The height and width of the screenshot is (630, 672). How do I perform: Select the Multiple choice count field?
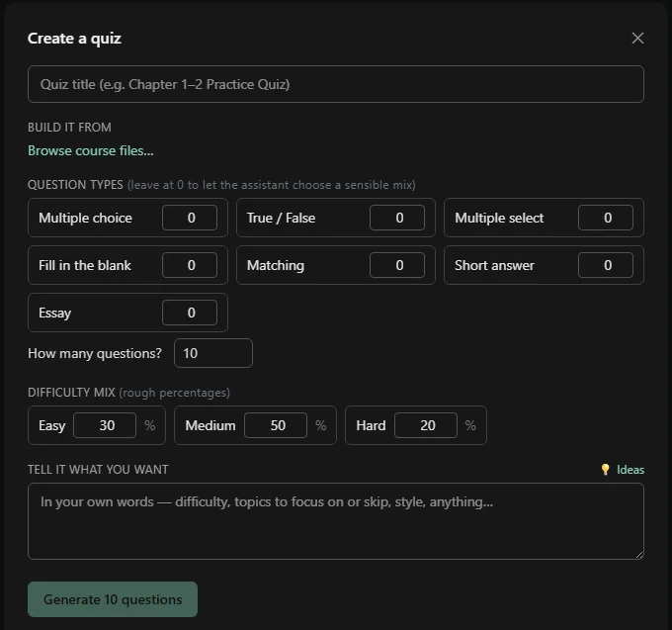click(190, 218)
